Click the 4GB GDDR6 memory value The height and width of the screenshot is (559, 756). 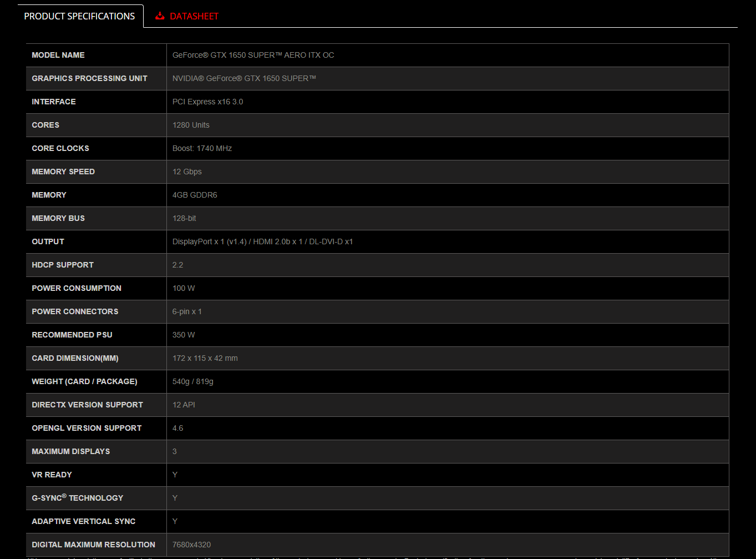195,195
